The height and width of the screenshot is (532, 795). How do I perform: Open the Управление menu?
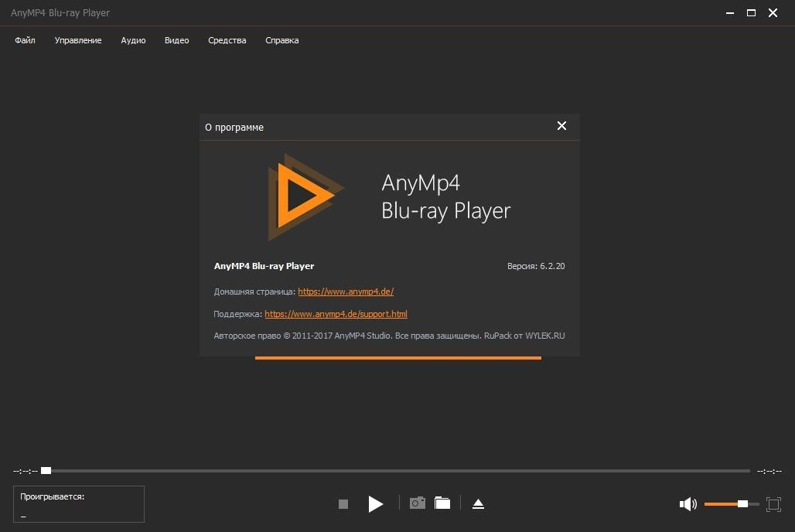click(x=78, y=40)
